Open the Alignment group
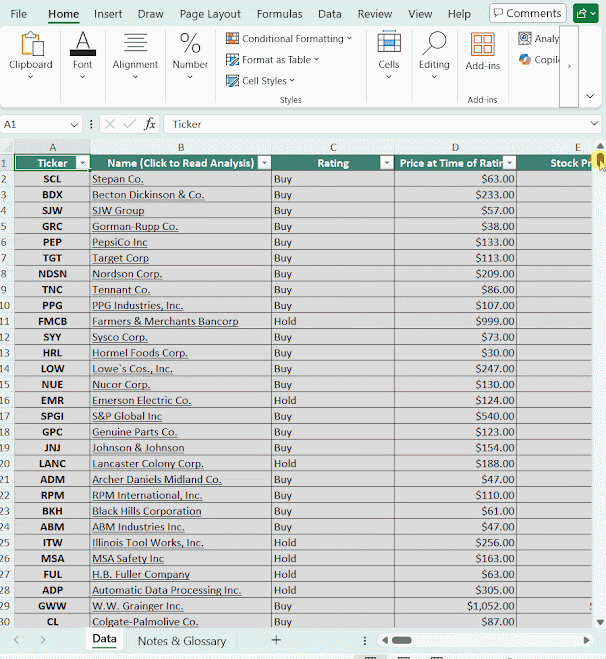Viewport: 606px width, 659px height. [x=135, y=56]
